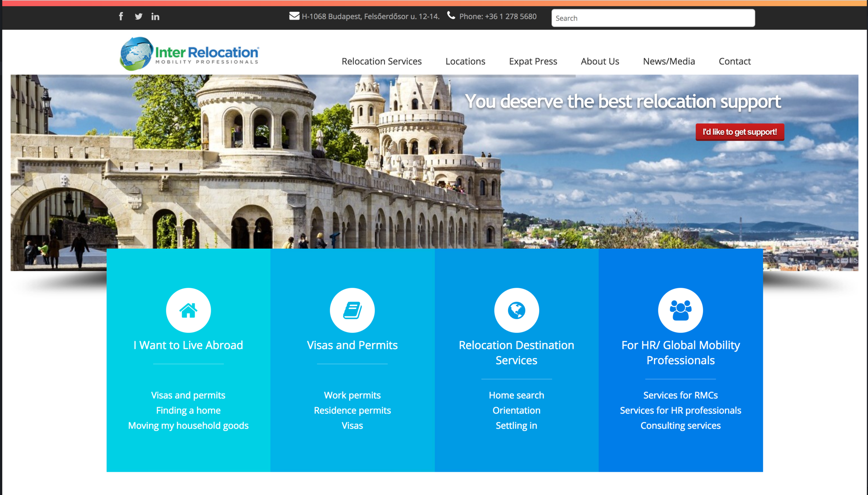Click the book icon for Visas
This screenshot has width=868, height=495.
(352, 310)
